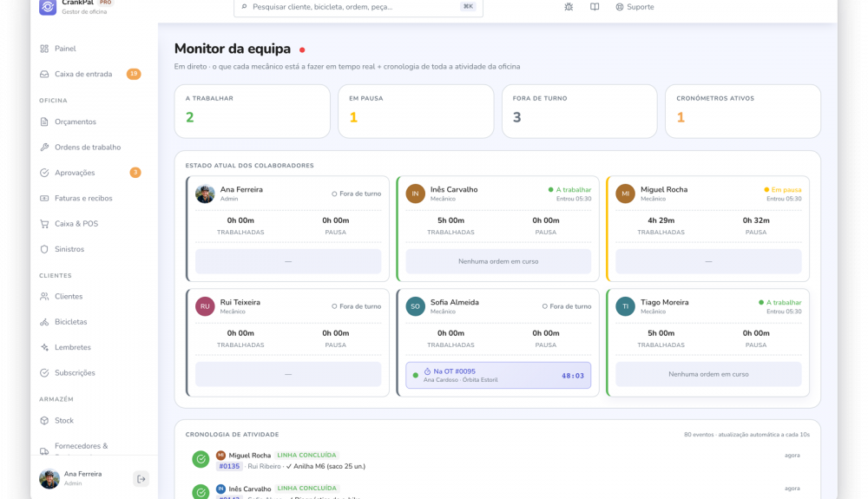Viewport: 868px width, 499px height.
Task: Go to Ordens de trabalho
Action: click(x=88, y=148)
